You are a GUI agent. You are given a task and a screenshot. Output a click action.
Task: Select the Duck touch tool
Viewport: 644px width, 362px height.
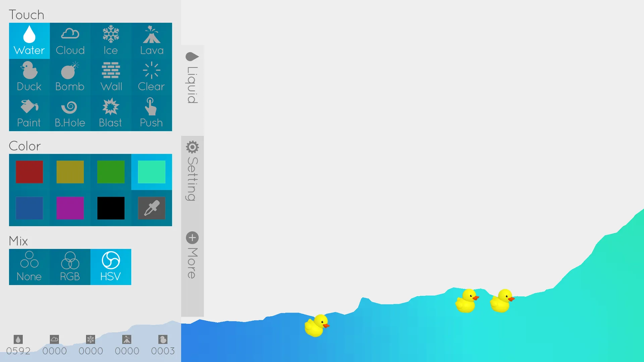29,76
